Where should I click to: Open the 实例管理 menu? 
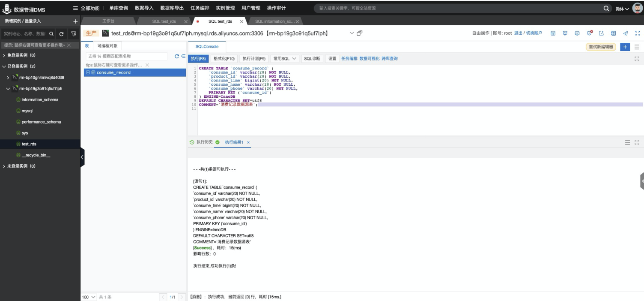click(226, 8)
